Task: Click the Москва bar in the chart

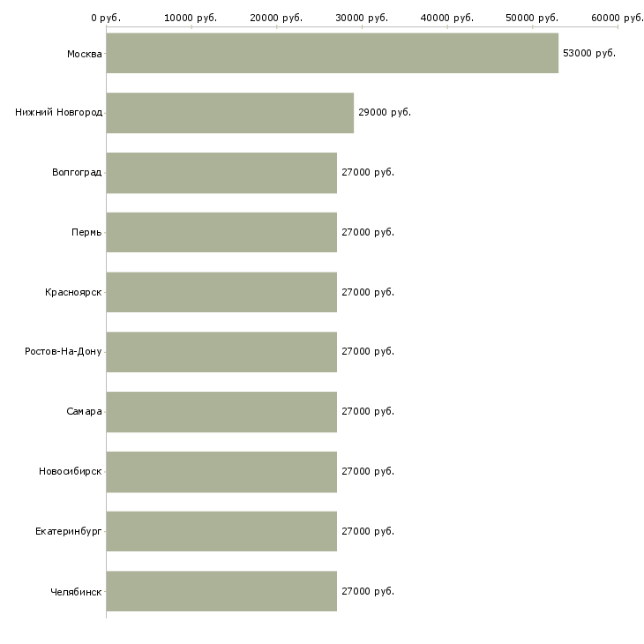Action: coord(332,53)
